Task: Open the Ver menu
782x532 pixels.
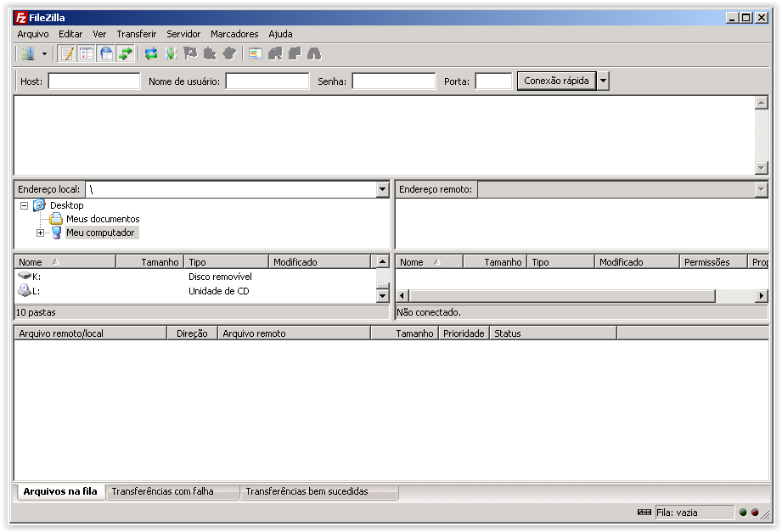Action: tap(99, 34)
